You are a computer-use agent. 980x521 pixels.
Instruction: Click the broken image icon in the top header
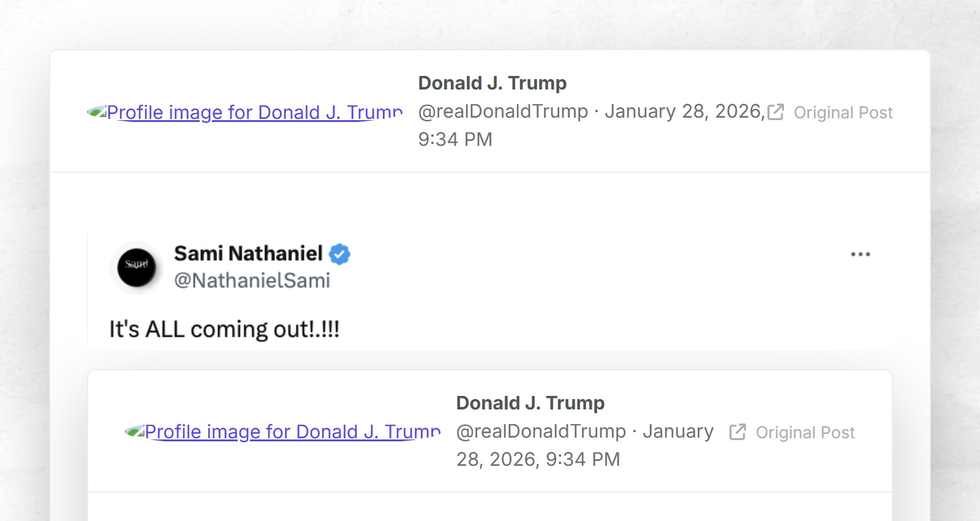click(97, 112)
